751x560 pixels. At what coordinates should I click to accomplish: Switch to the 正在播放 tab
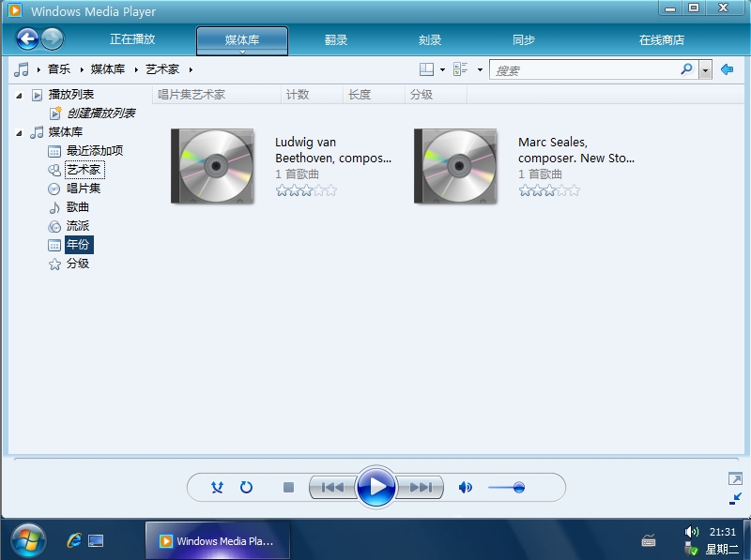click(132, 40)
